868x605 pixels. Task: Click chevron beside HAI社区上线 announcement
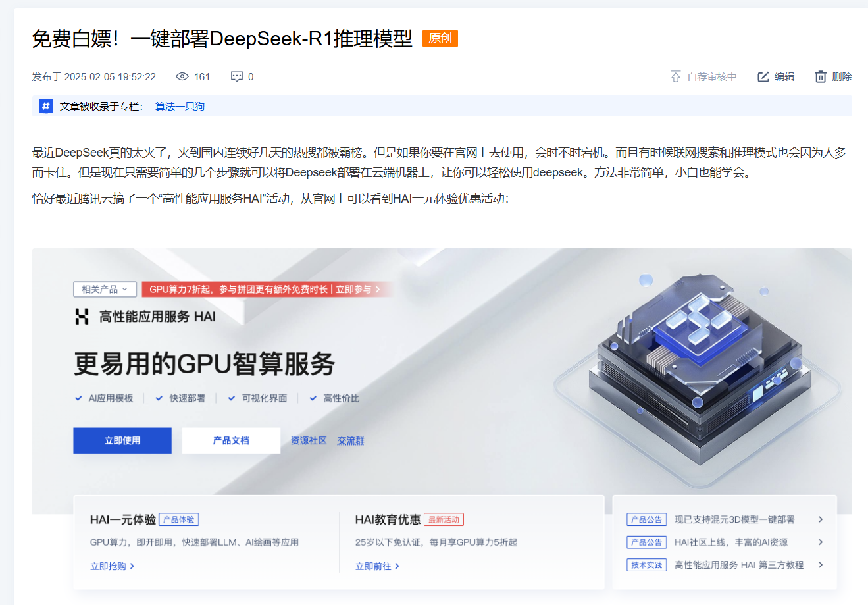821,542
